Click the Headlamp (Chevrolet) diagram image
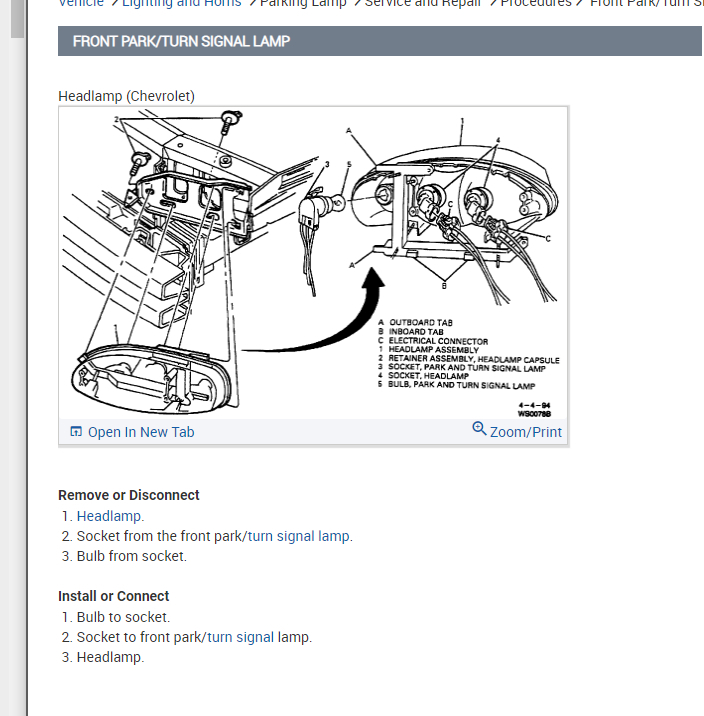Viewport: 704px width, 716px height. (x=313, y=263)
